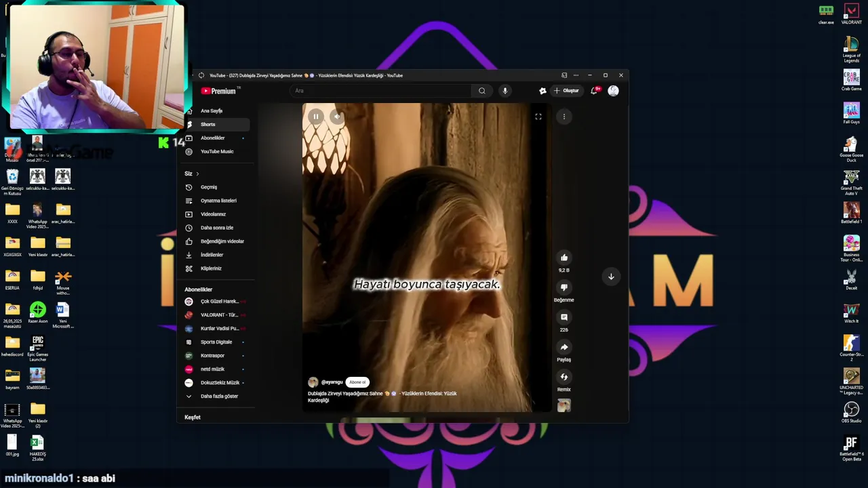
Task: Open the title bar three-dot menu
Action: click(576, 75)
